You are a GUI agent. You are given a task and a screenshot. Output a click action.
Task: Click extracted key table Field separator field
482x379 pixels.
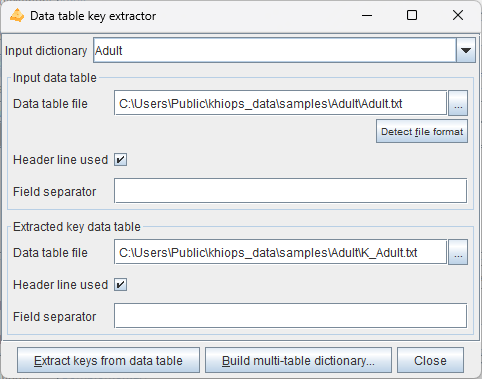point(290,316)
